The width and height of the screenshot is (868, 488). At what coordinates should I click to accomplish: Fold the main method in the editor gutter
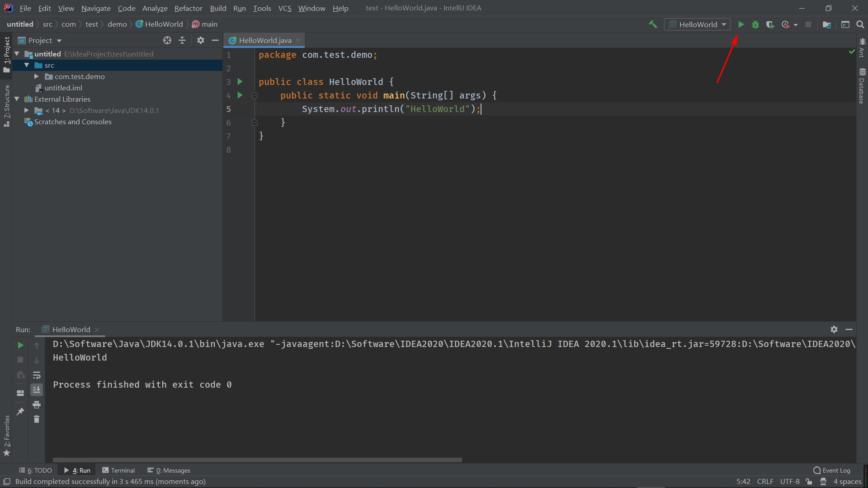pyautogui.click(x=255, y=96)
